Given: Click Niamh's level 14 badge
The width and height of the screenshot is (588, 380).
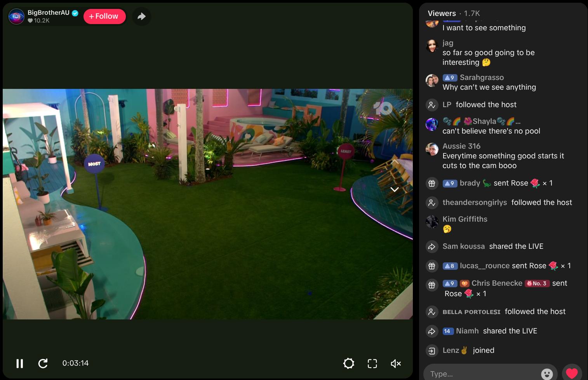Looking at the screenshot, I should 448,331.
